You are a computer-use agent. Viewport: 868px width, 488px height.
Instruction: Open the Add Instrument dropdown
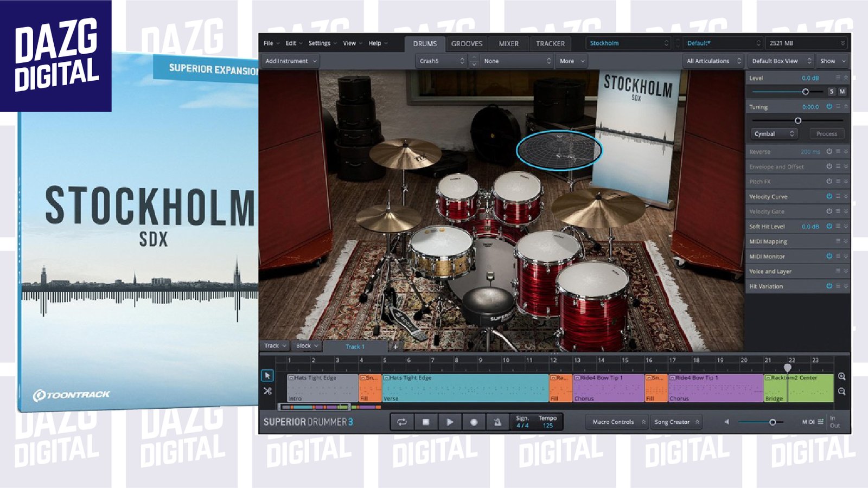click(290, 61)
